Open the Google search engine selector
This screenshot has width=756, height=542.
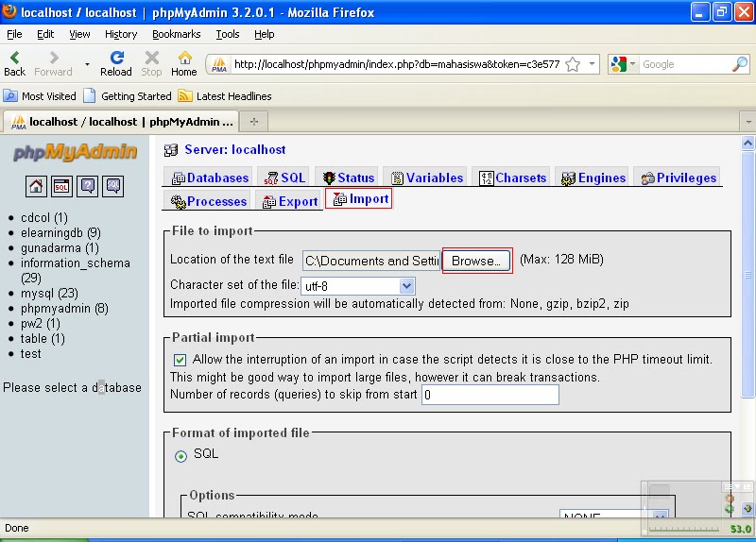click(623, 64)
